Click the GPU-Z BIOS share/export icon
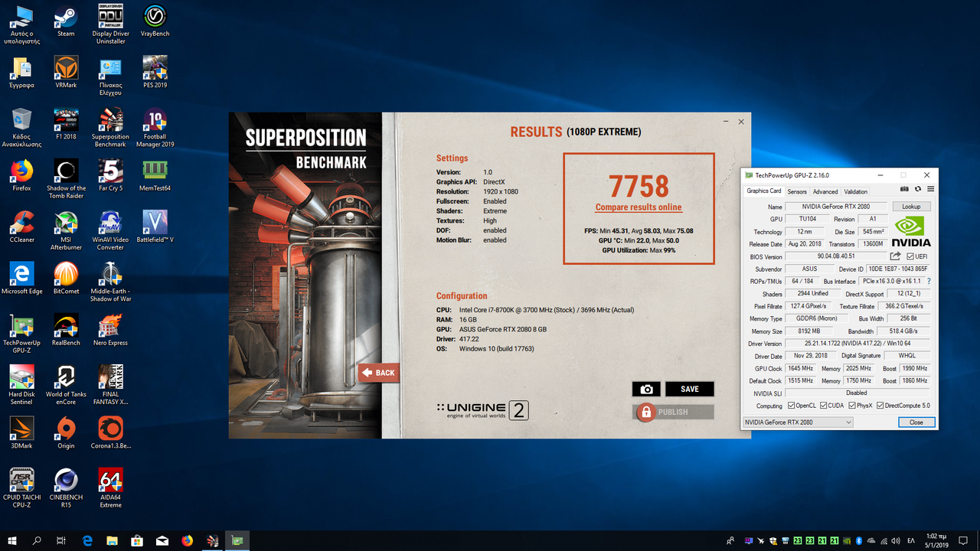 [895, 256]
